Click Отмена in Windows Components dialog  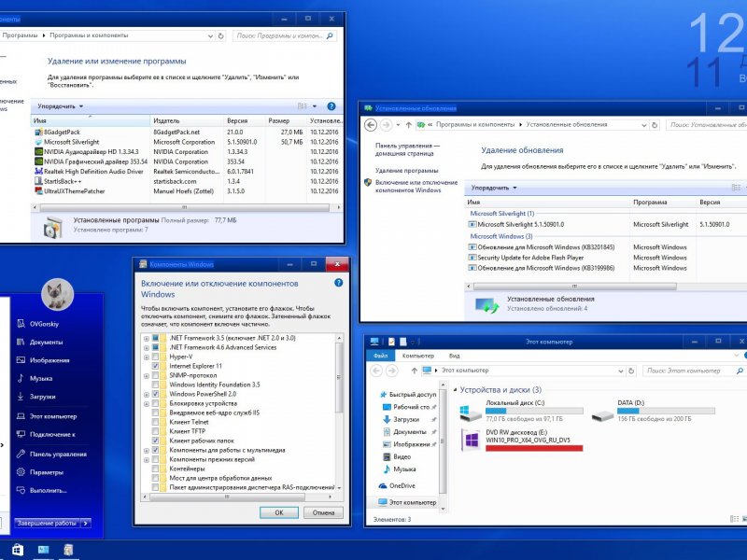(323, 512)
